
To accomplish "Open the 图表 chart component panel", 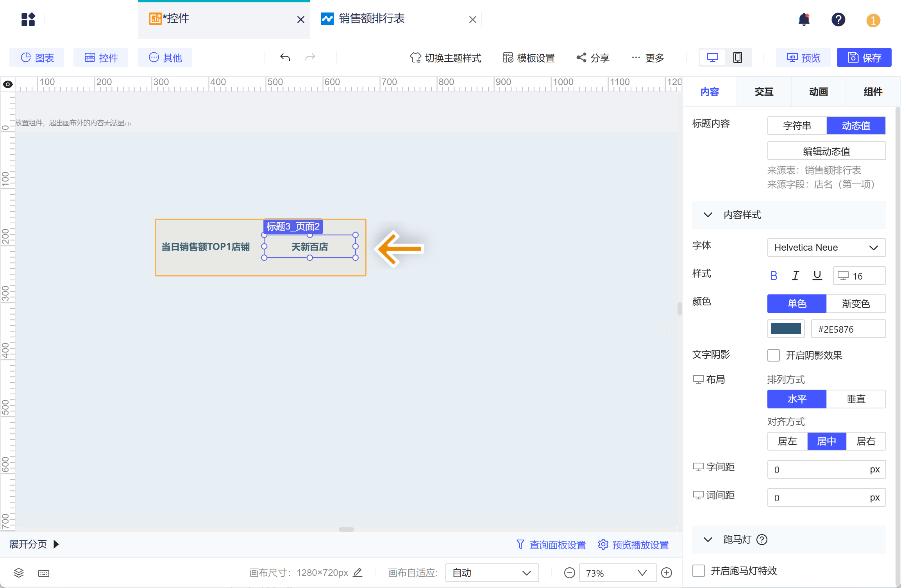I will click(36, 57).
